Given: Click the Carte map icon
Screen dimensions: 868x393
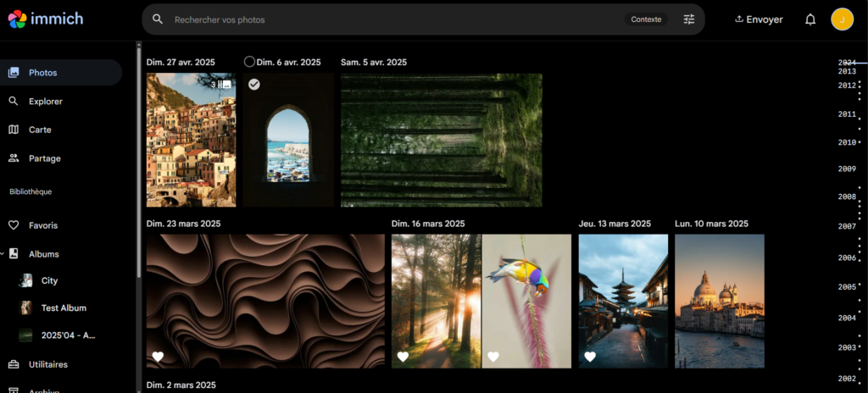Looking at the screenshot, I should (x=14, y=130).
